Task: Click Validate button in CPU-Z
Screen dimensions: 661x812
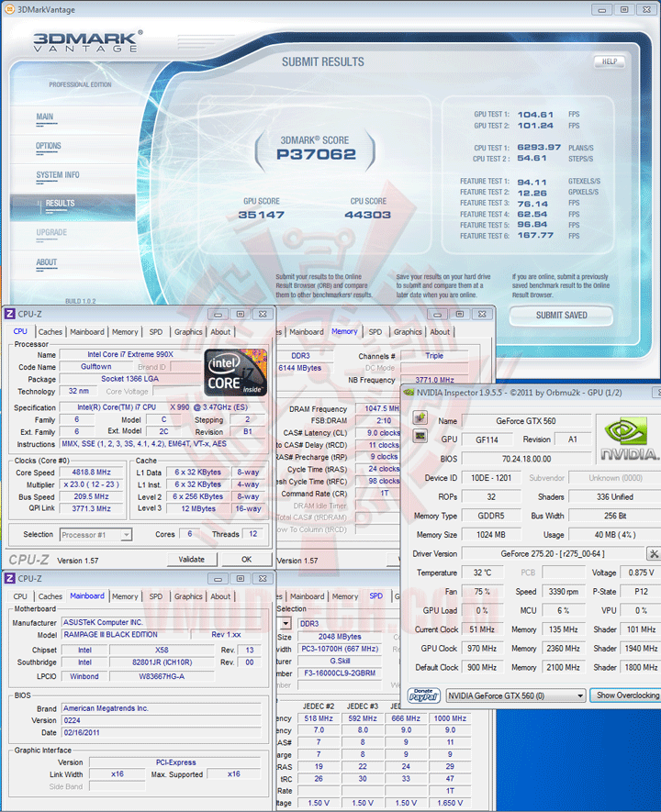Action: (192, 560)
